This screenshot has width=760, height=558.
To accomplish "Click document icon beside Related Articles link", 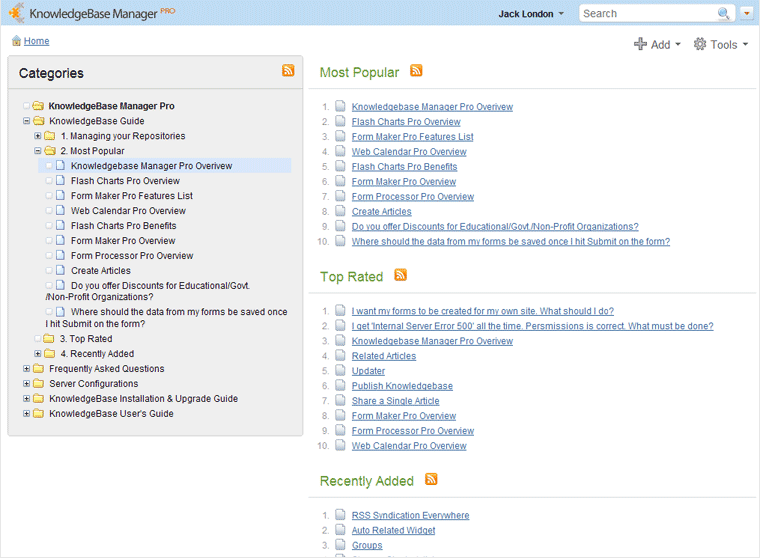I will pos(341,355).
